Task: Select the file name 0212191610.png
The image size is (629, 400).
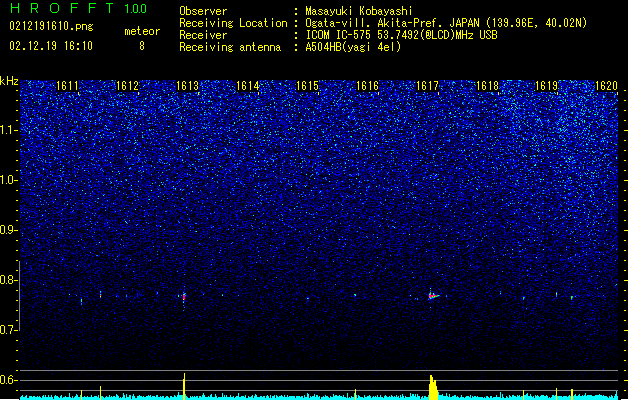Action: (x=51, y=26)
